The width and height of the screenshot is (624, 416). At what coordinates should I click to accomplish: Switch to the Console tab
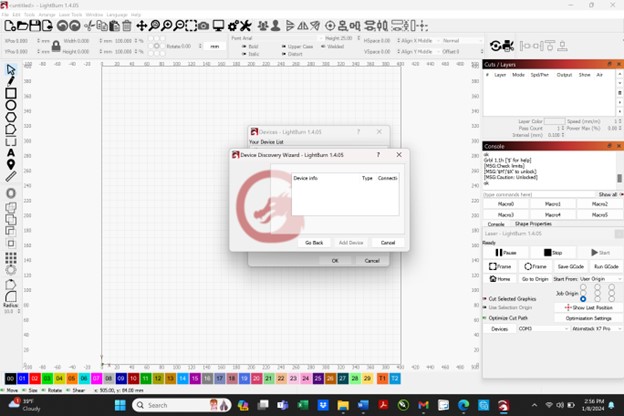pos(496,224)
